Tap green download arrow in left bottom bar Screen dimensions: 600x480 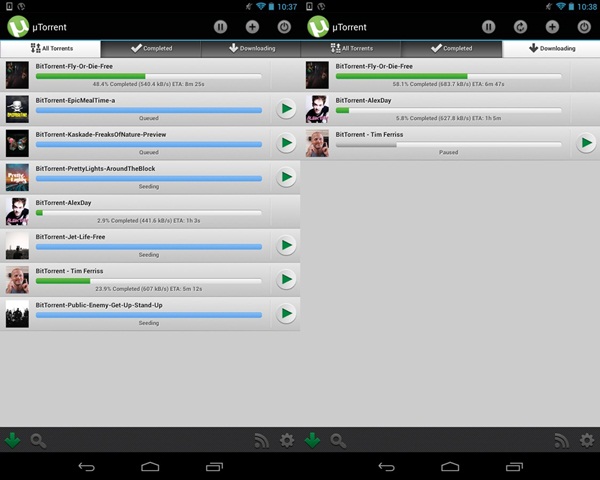coord(12,440)
